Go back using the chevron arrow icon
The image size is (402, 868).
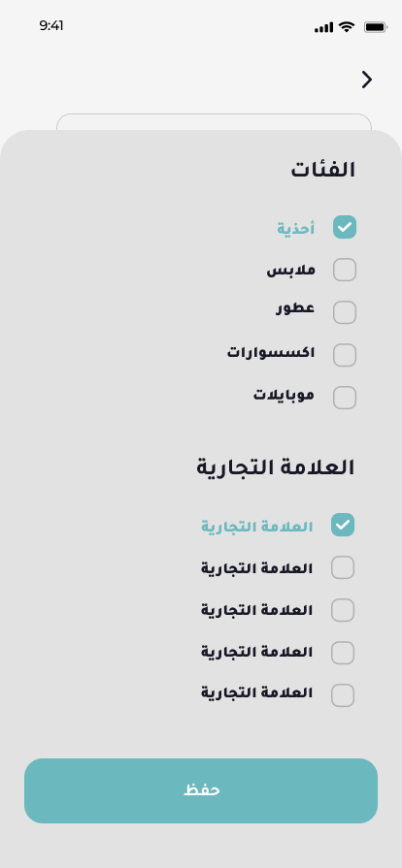tap(366, 80)
